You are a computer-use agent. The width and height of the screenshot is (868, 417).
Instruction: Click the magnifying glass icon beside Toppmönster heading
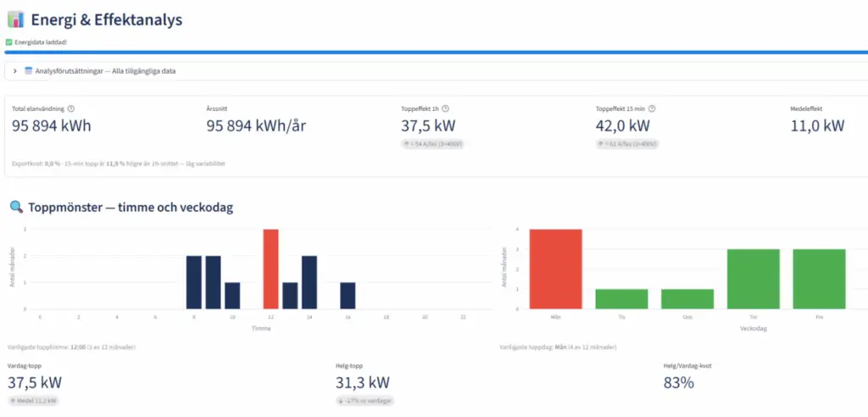point(15,207)
